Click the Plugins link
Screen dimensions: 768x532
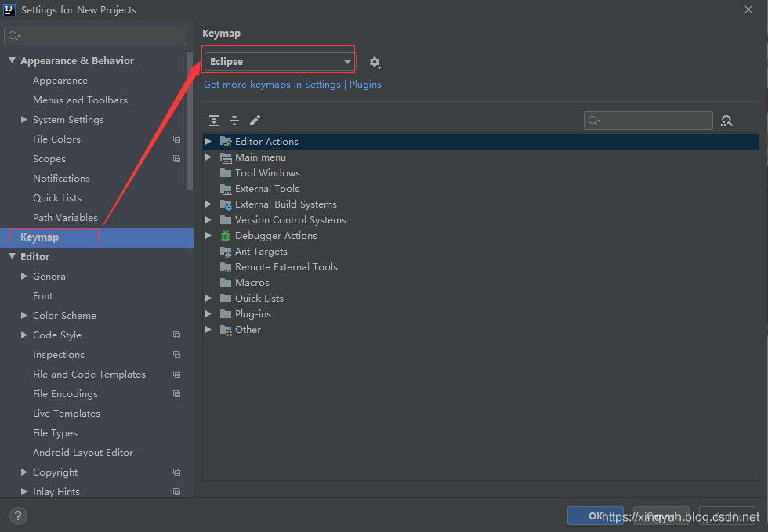[x=365, y=85]
